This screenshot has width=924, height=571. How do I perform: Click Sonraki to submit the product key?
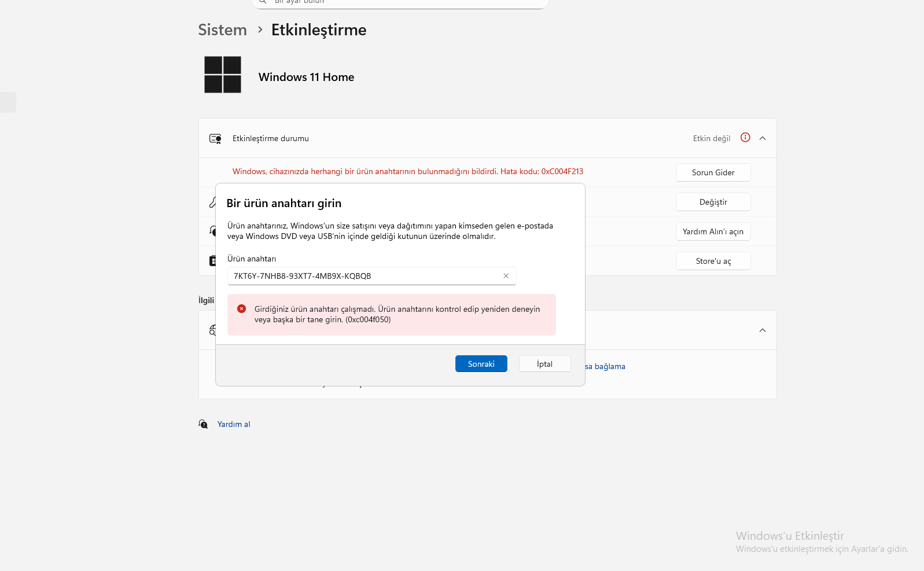[481, 364]
